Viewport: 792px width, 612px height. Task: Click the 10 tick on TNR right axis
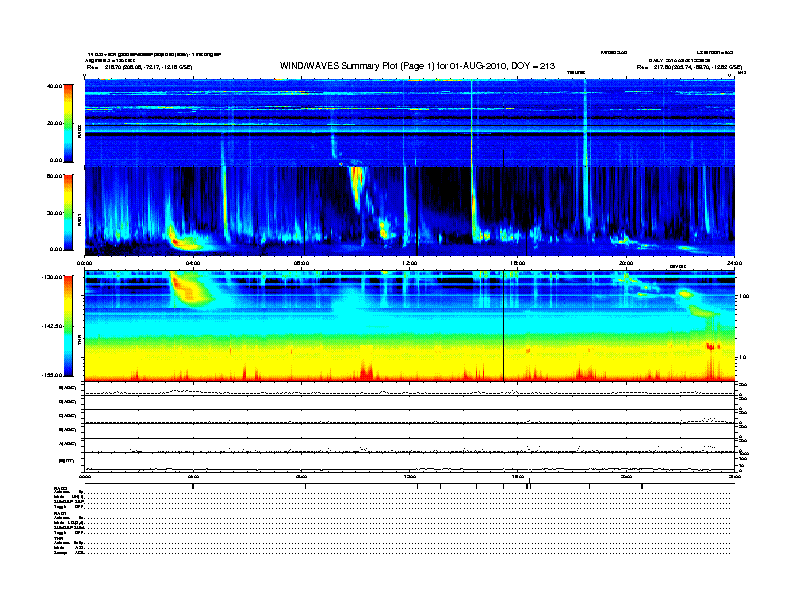point(742,358)
